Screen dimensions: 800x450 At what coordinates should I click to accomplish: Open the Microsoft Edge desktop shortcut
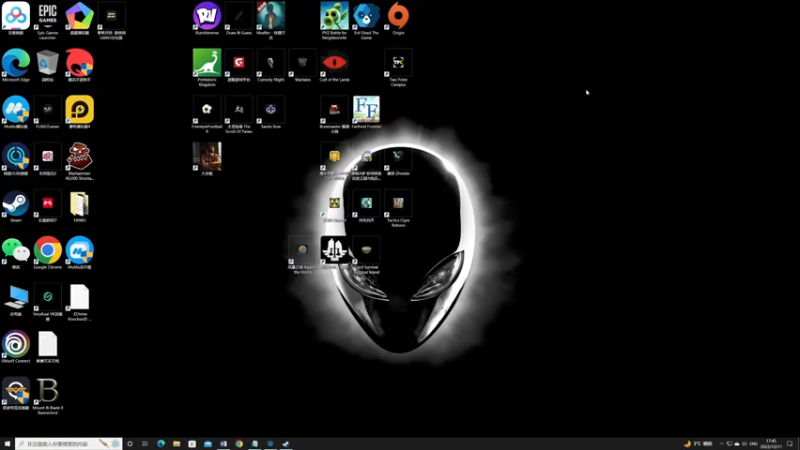[x=16, y=65]
